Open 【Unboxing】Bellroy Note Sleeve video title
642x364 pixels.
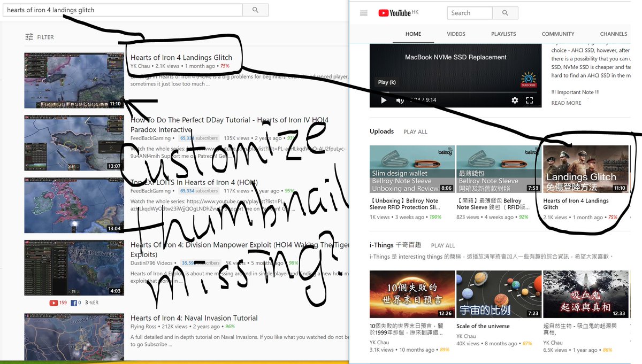[x=404, y=204]
